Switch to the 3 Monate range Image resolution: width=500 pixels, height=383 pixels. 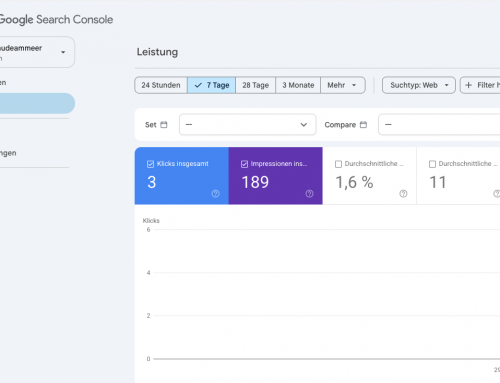pos(298,85)
